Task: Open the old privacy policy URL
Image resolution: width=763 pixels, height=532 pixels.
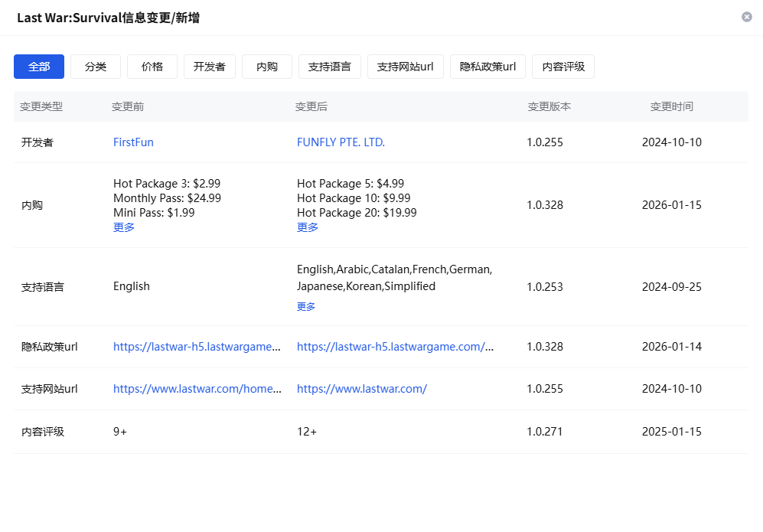Action: 197,346
